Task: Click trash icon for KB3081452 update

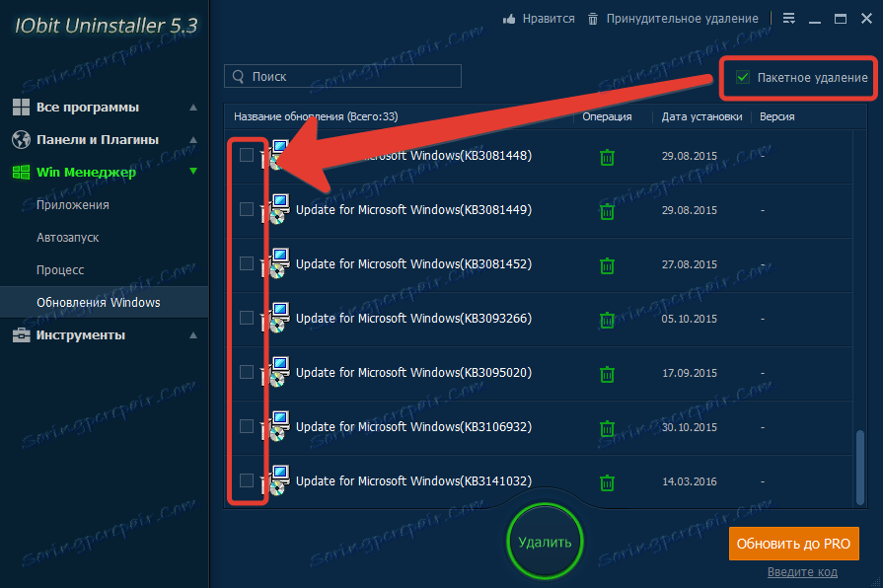Action: pyautogui.click(x=607, y=265)
